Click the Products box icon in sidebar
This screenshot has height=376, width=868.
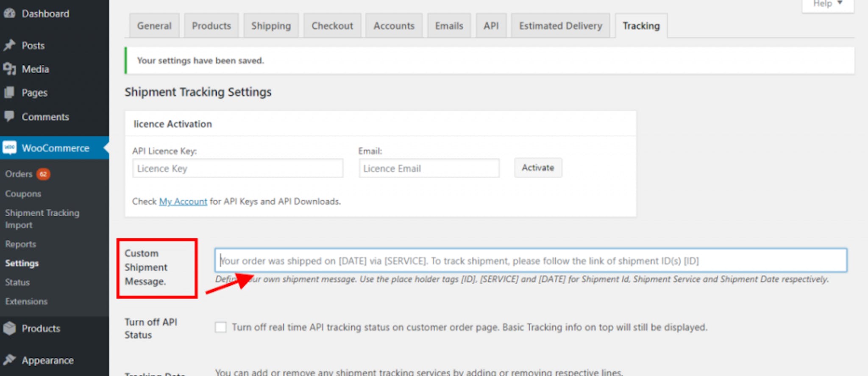coord(9,328)
